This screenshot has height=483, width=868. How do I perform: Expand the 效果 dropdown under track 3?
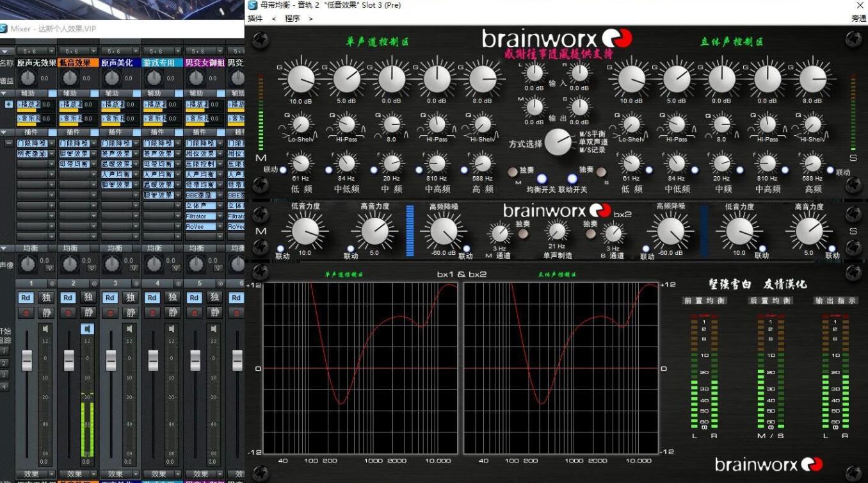[x=136, y=474]
